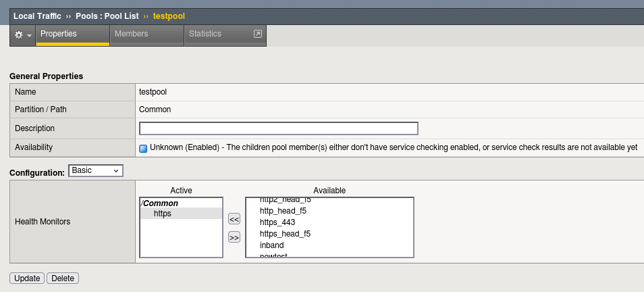Click the General Properties heading
Screen dimensions: 644x292
pyautogui.click(x=46, y=76)
